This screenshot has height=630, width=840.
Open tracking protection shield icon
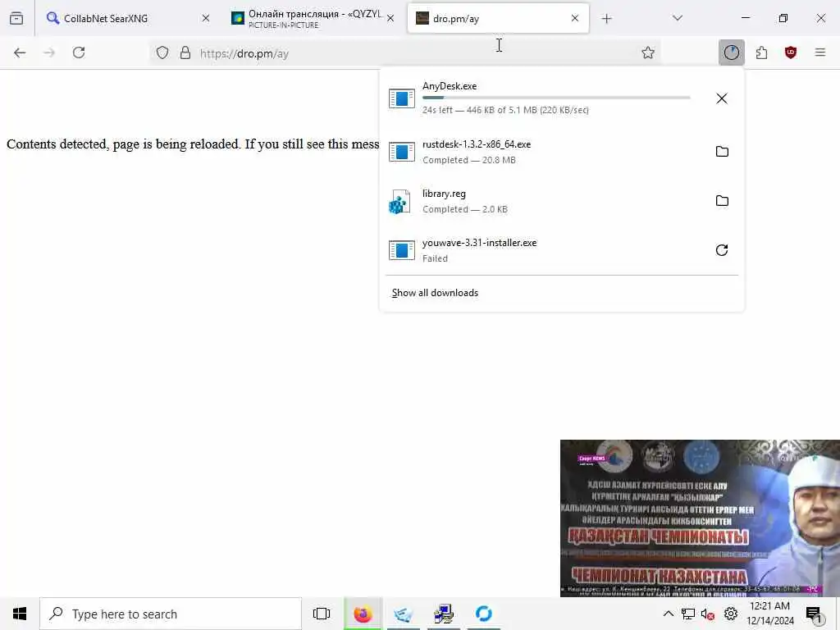[162, 53]
